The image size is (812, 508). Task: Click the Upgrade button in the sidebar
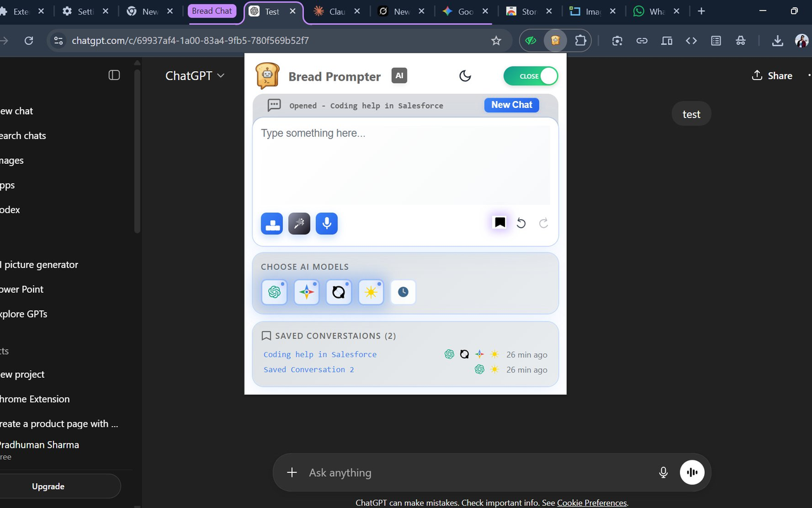pos(48,486)
